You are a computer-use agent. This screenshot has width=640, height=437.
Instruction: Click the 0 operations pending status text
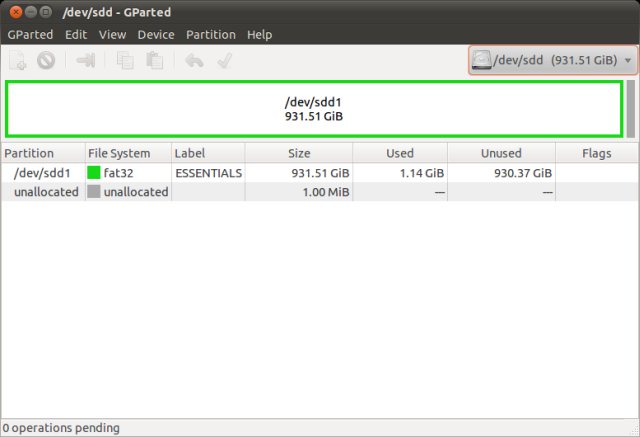click(x=61, y=428)
